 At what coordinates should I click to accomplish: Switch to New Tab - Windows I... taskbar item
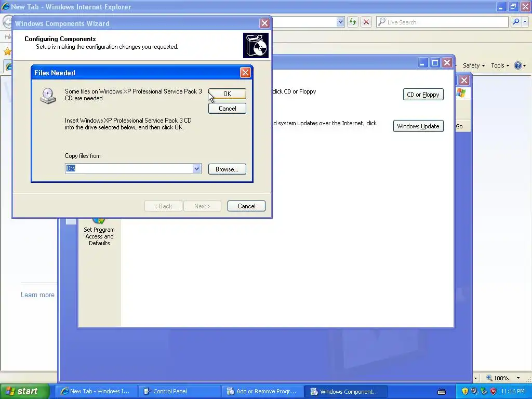(96, 392)
